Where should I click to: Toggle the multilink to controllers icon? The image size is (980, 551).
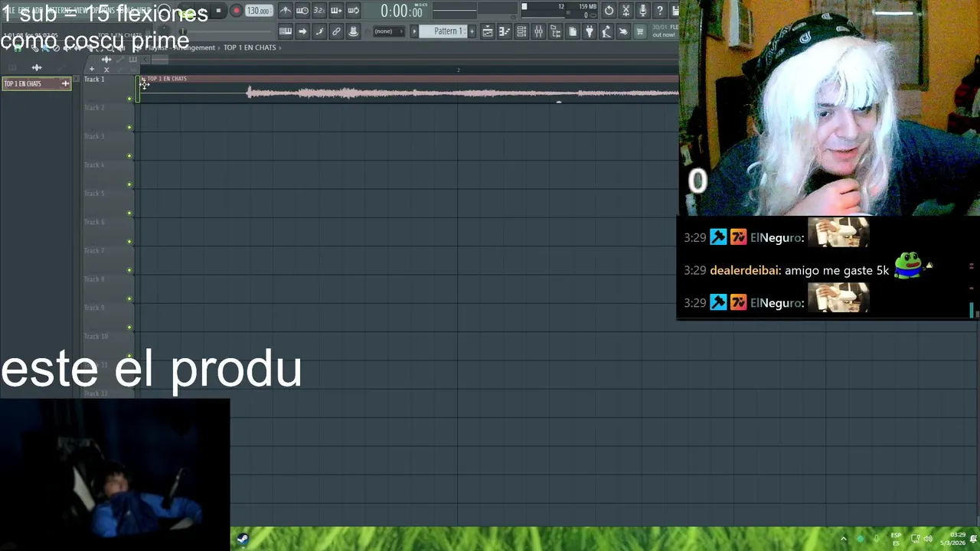(x=353, y=31)
